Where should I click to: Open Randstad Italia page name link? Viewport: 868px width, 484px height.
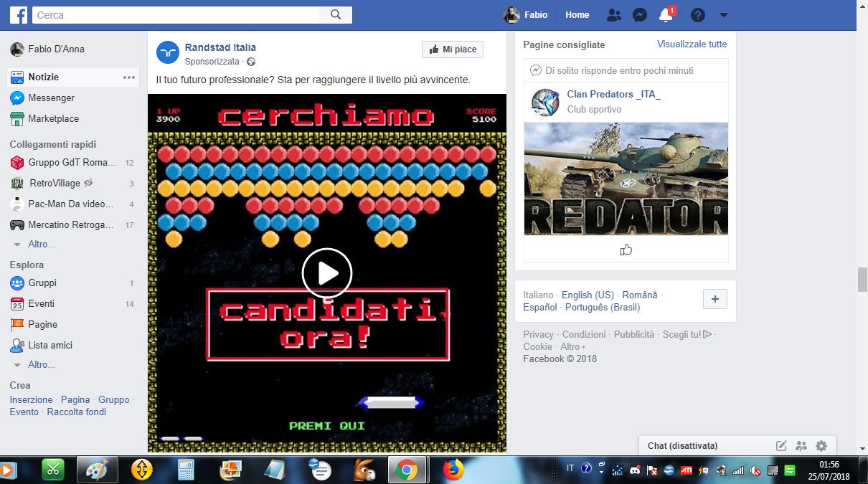[220, 47]
